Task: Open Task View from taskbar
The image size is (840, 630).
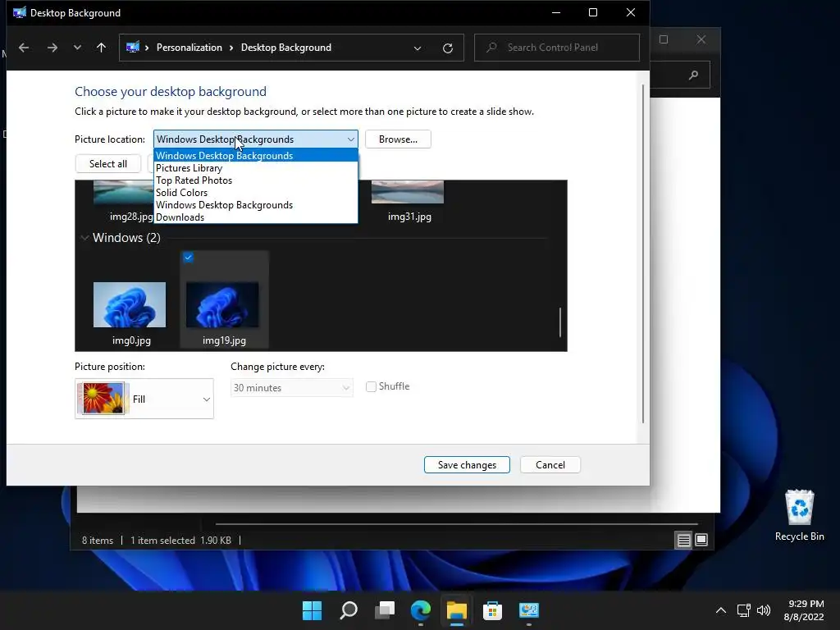Action: pos(385,610)
